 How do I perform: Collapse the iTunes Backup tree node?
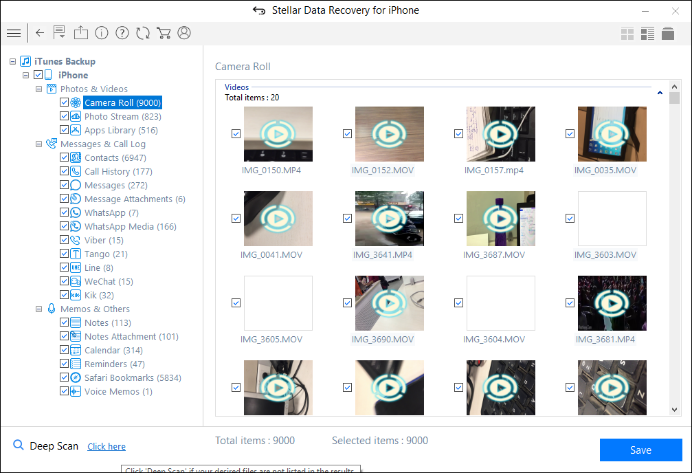[x=13, y=61]
